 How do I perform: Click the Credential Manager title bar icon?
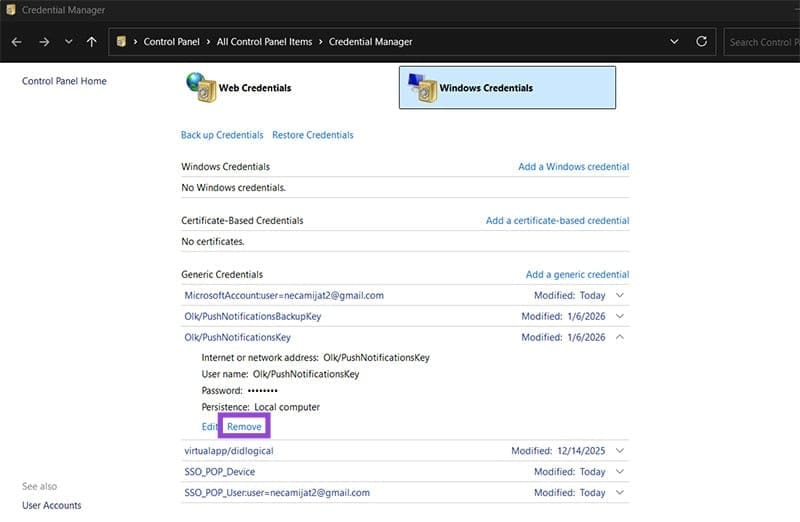point(11,10)
